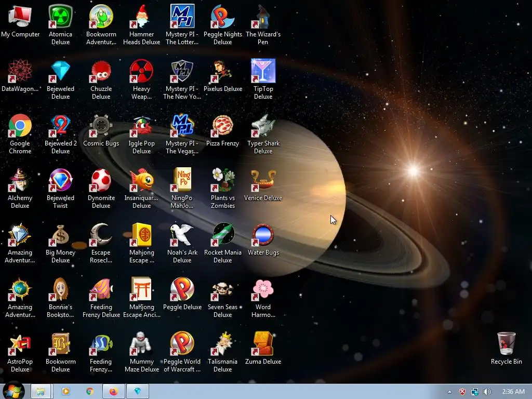Click the Plants vs Zombies icon
The width and height of the screenshot is (532, 399).
pyautogui.click(x=222, y=180)
